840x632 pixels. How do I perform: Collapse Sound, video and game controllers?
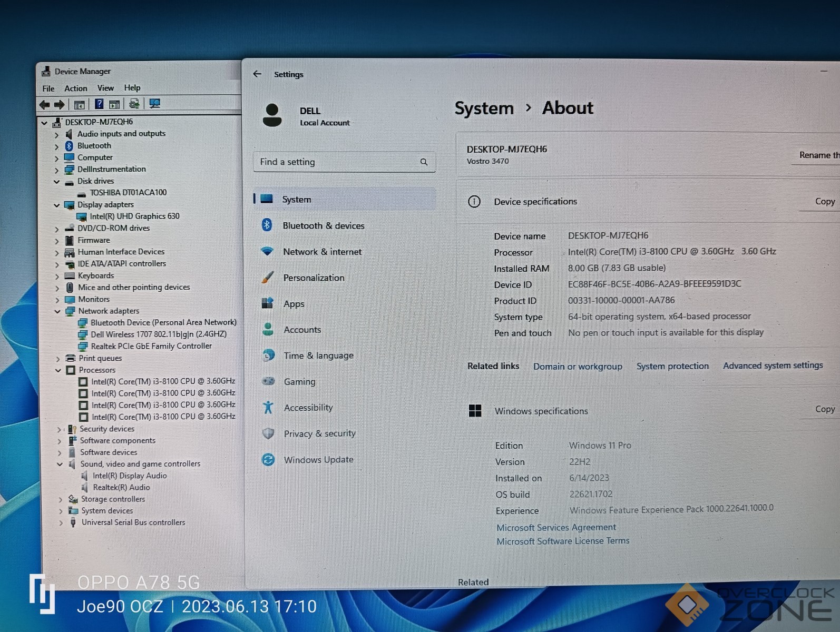click(x=60, y=465)
